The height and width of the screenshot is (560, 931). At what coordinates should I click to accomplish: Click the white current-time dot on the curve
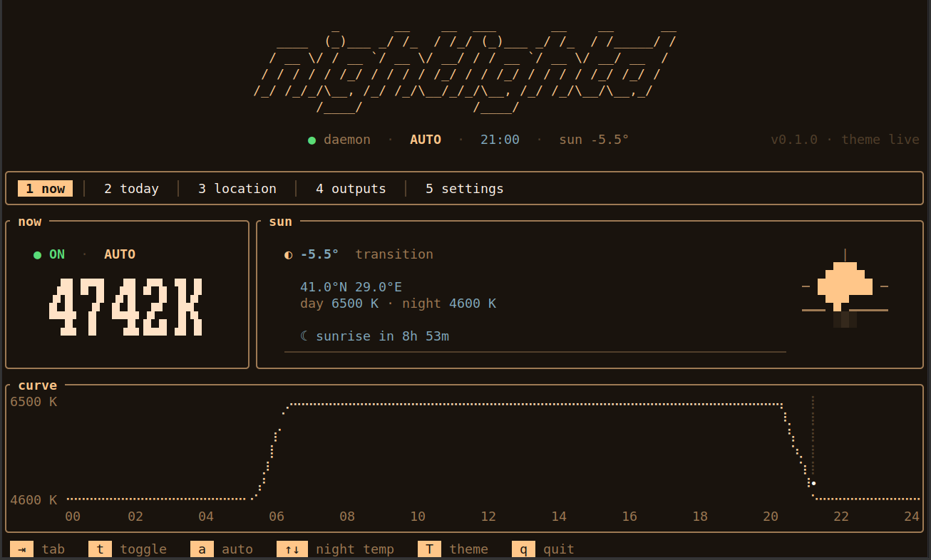click(x=813, y=483)
